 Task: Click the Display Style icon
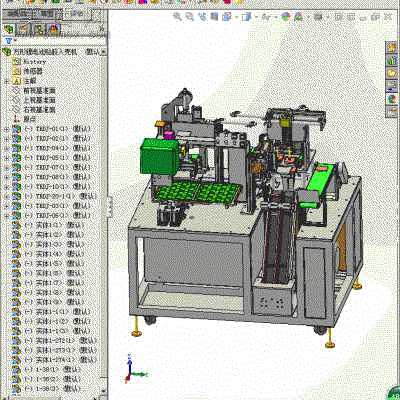coord(247,17)
